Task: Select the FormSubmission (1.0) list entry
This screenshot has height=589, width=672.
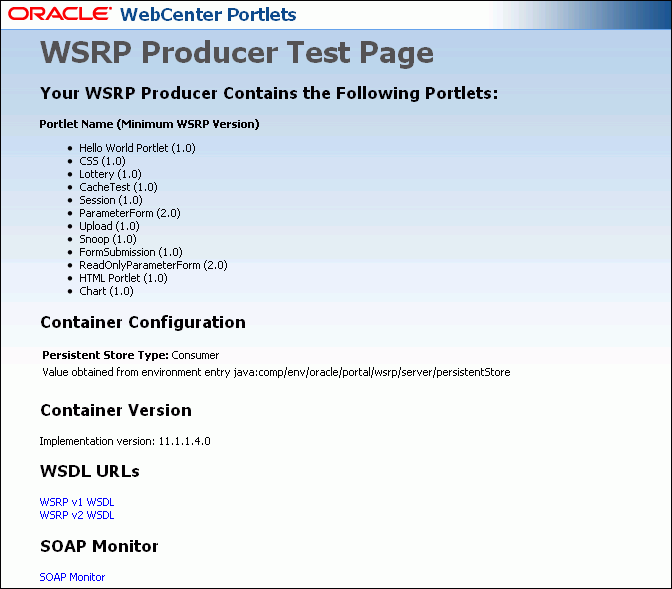Action: coord(131,252)
